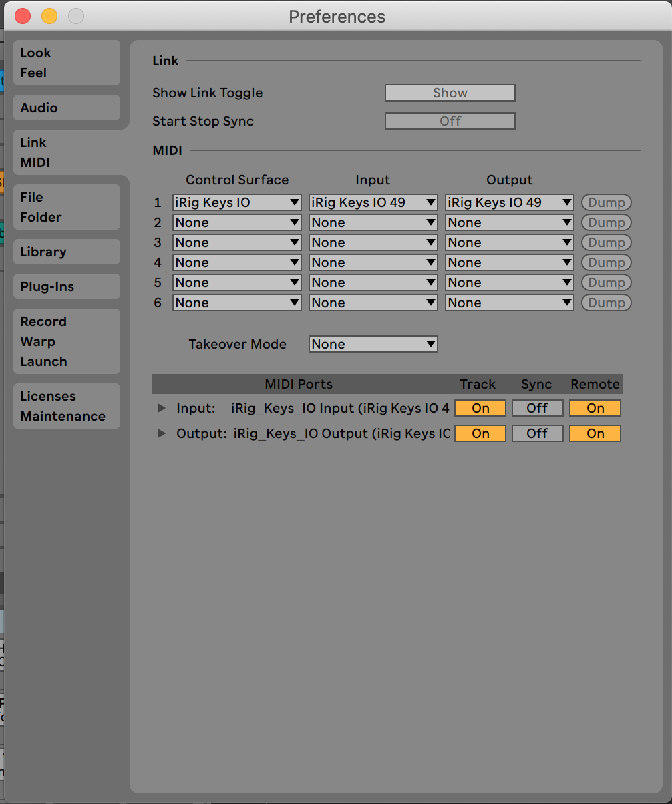Click the Dump button for row 1
Viewport: 672px width, 804px height.
pyautogui.click(x=606, y=202)
